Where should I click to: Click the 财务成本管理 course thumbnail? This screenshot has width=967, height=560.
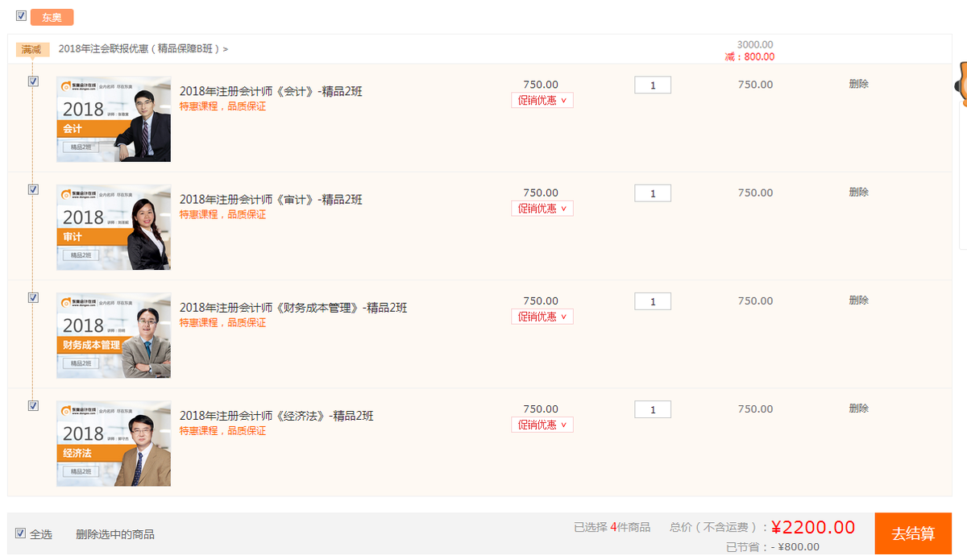114,335
